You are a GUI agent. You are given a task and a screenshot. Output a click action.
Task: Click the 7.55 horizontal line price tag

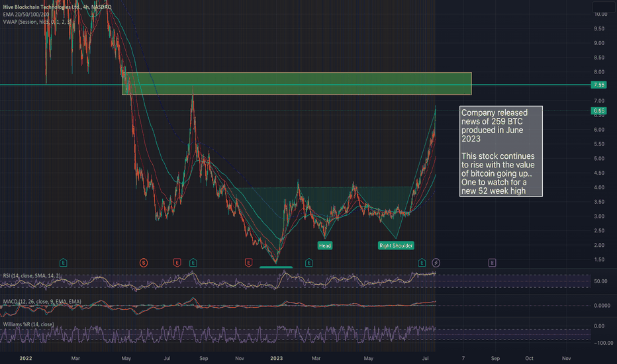599,85
